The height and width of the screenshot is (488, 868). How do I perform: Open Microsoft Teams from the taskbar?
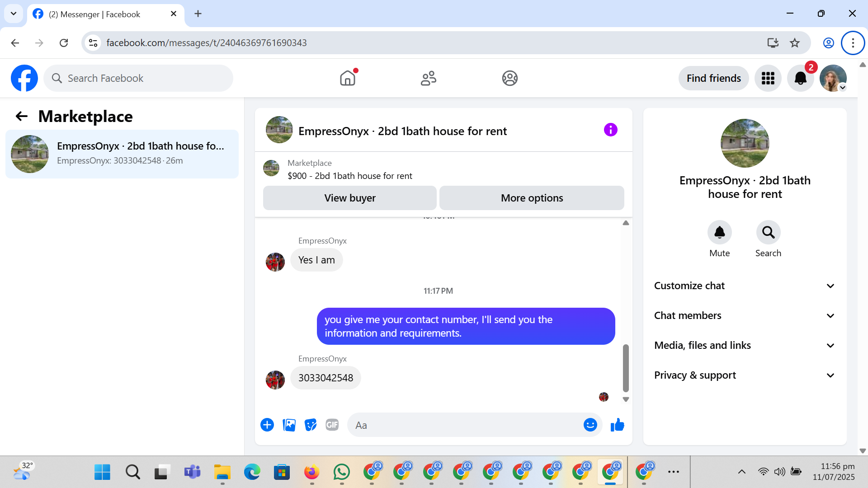tap(192, 472)
